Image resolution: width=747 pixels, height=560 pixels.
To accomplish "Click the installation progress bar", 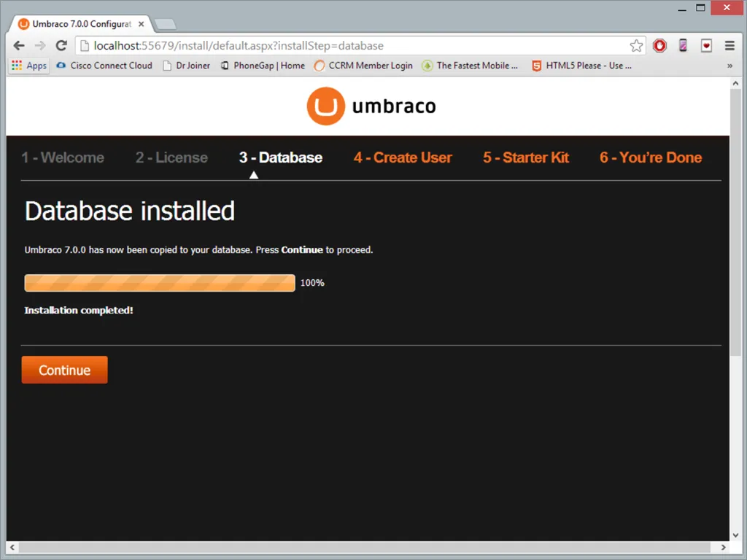I will [x=160, y=283].
